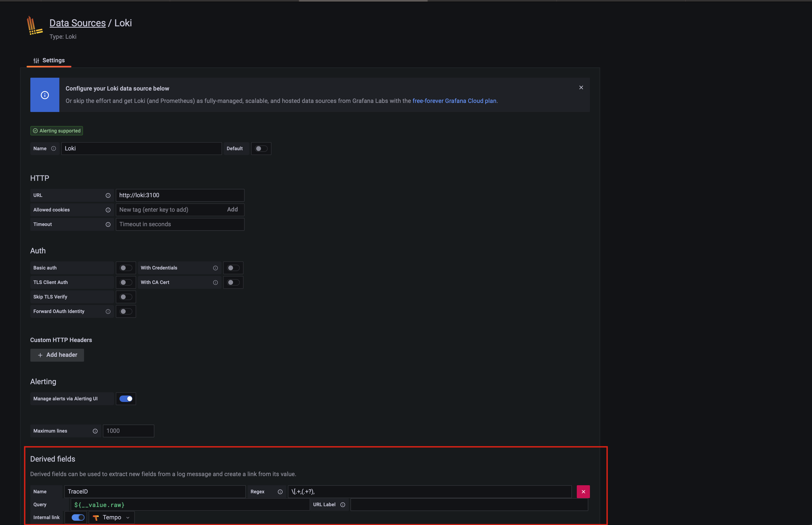
Task: Click the Timeout info icon
Action: tap(108, 224)
